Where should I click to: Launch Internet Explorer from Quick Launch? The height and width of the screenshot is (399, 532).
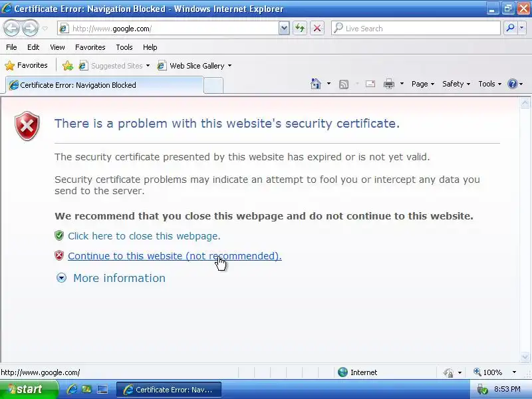72,389
